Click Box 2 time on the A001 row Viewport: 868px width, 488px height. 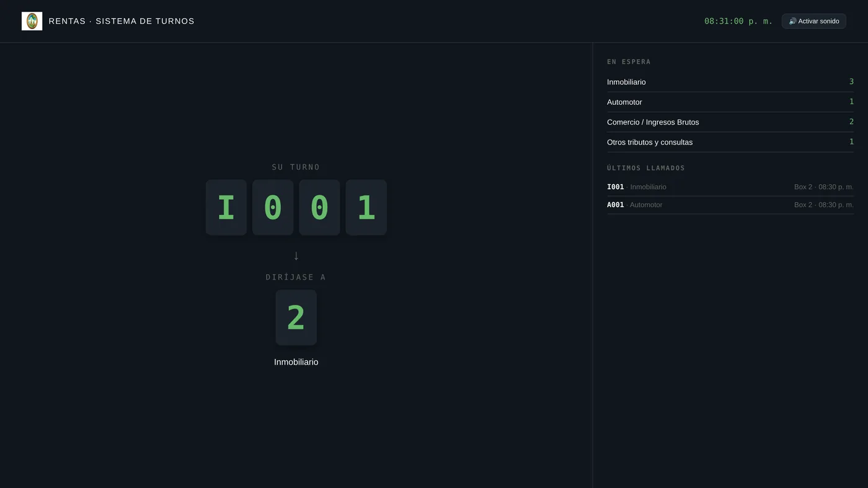click(824, 205)
